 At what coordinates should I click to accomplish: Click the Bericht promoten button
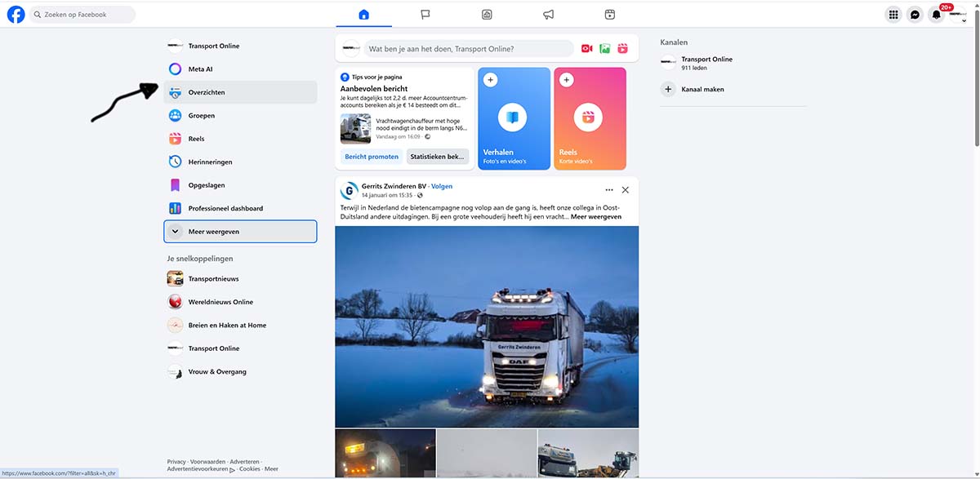(372, 157)
